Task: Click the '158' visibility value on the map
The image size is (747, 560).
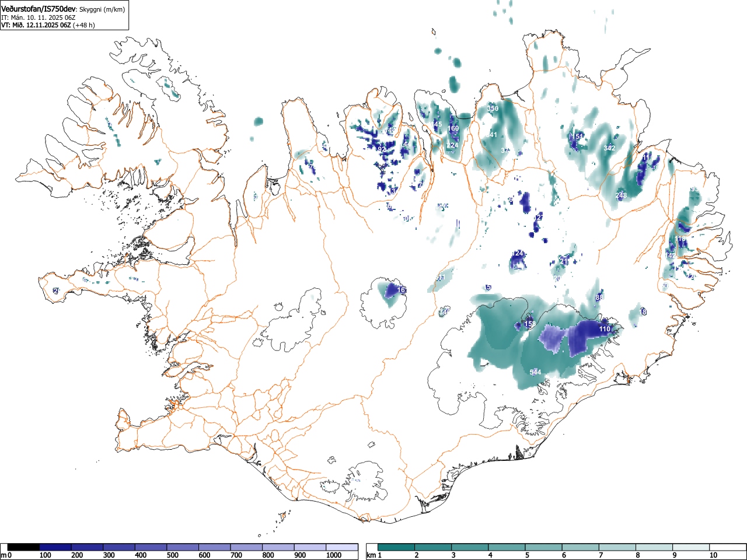Action: tap(530, 324)
